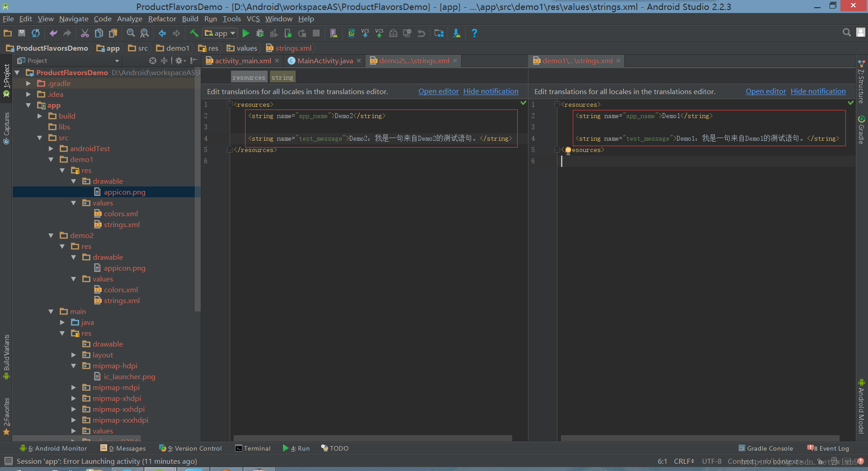
Task: Open Help with the question mark icon
Action: 474,33
